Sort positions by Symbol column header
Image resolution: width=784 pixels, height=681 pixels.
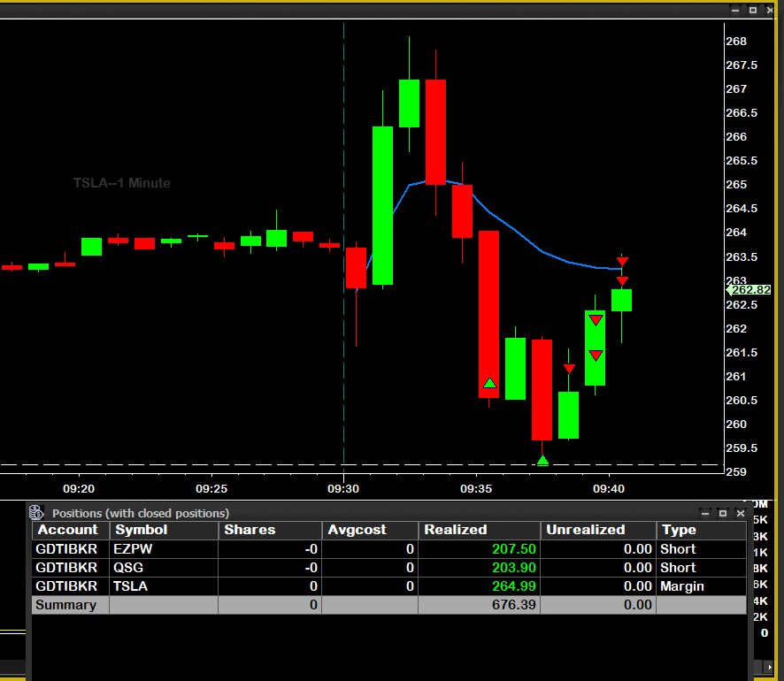coord(164,530)
